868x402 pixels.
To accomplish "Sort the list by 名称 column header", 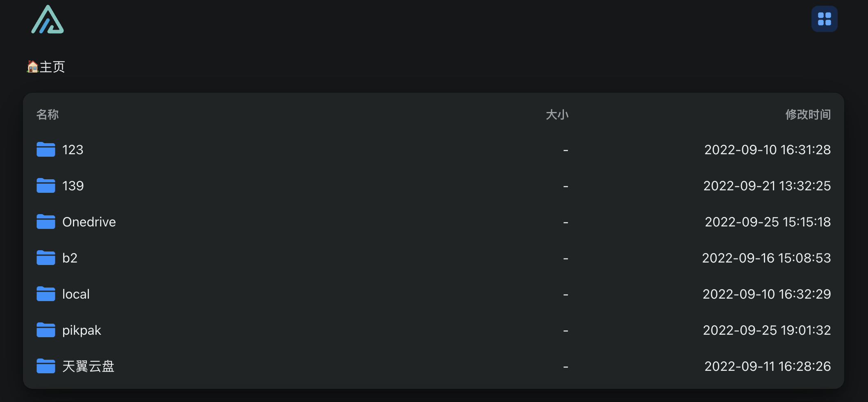I will tap(48, 114).
